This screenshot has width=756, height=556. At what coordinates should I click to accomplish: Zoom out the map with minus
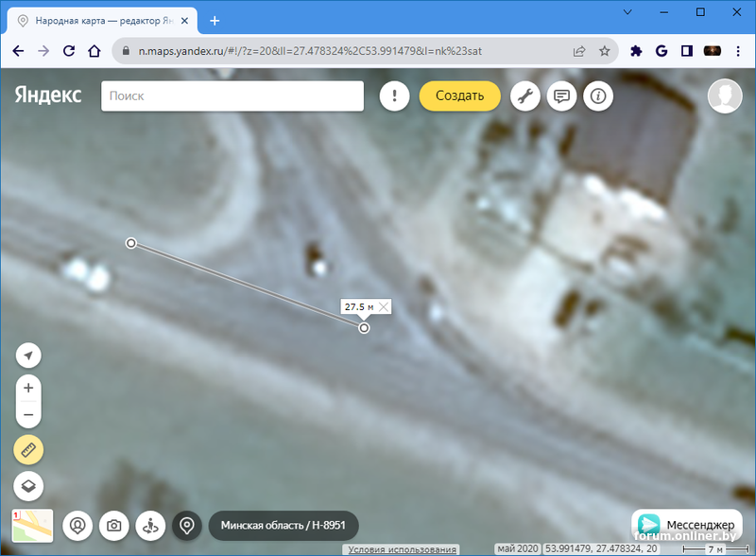coord(28,414)
